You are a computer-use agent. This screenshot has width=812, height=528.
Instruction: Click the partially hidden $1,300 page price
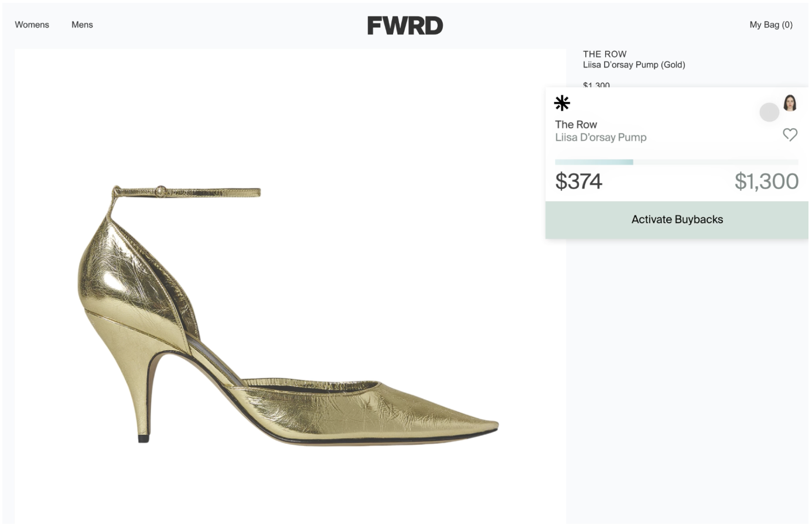point(596,84)
